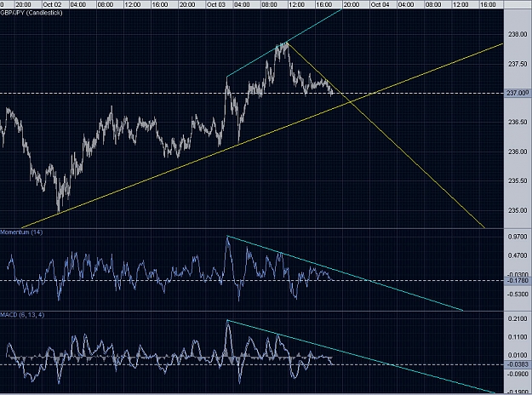
Task: Select the -0.0383 MACD value marker
Action: tap(517, 364)
